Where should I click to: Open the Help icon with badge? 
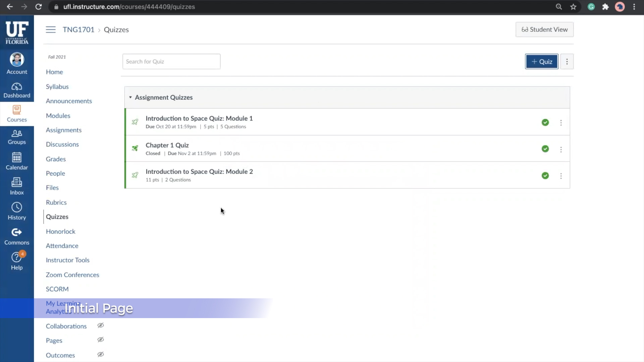[17, 261]
